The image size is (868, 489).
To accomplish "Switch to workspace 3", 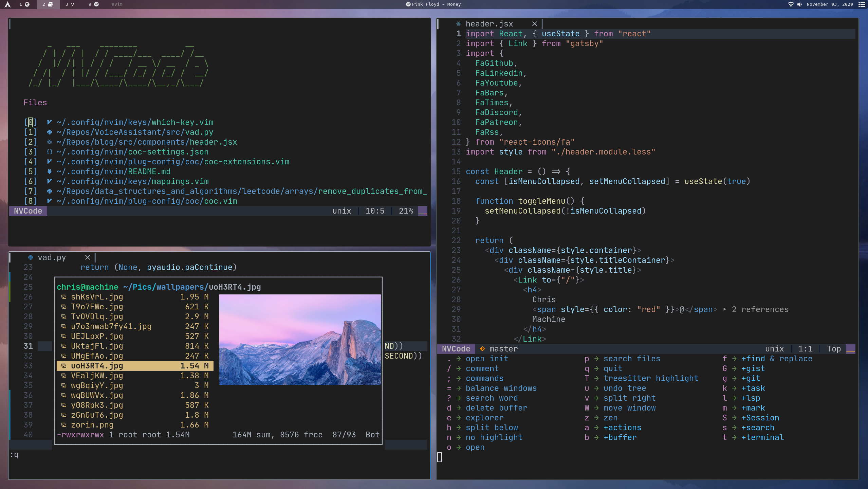I will (x=70, y=4).
